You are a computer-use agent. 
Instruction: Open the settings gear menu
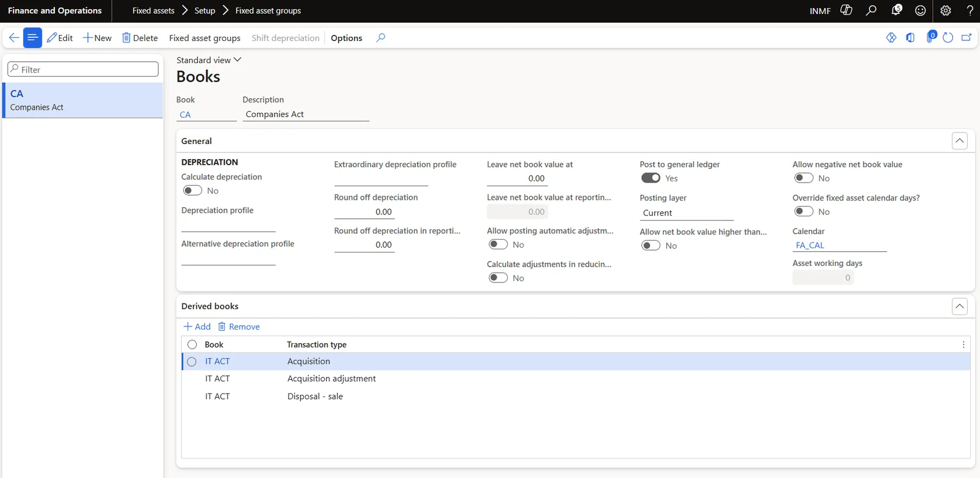946,10
